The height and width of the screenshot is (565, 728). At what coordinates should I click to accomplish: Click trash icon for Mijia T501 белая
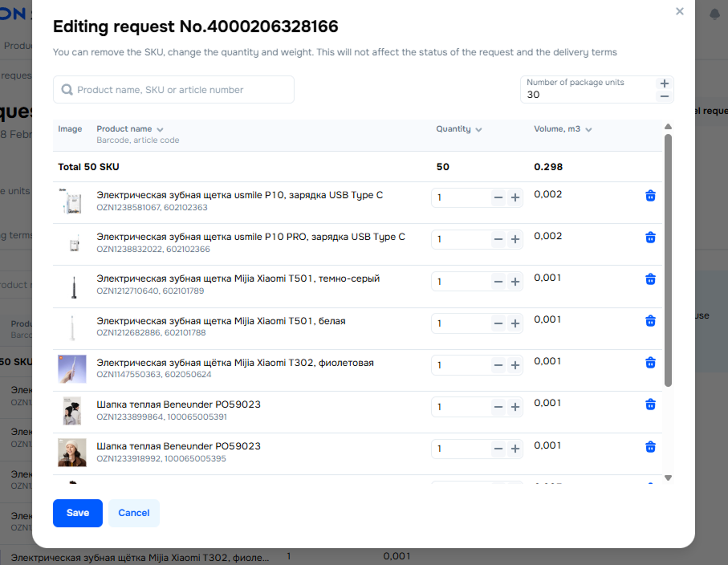[x=650, y=321]
